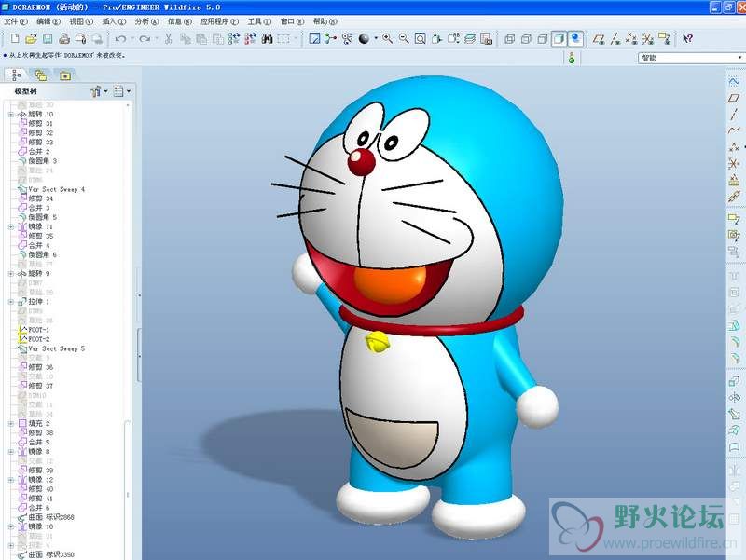Click the Zoom Out magnifier
746x560 pixels.
[404, 39]
